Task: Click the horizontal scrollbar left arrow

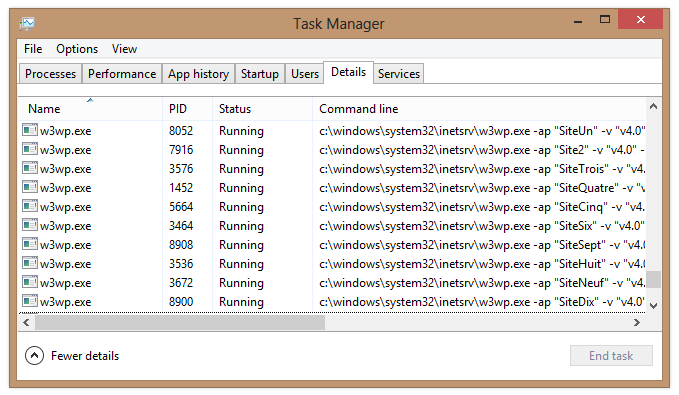Action: 26,322
